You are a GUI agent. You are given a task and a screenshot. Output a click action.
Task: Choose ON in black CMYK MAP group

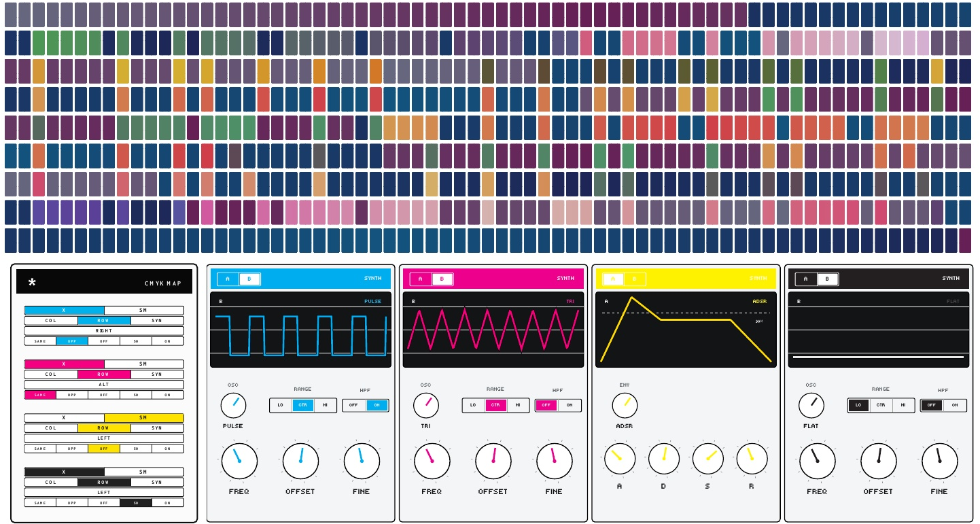coord(168,503)
